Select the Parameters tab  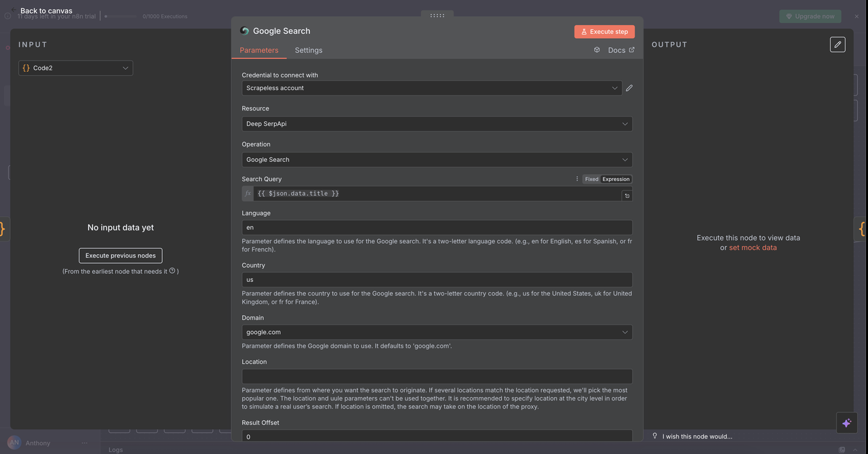[259, 50]
